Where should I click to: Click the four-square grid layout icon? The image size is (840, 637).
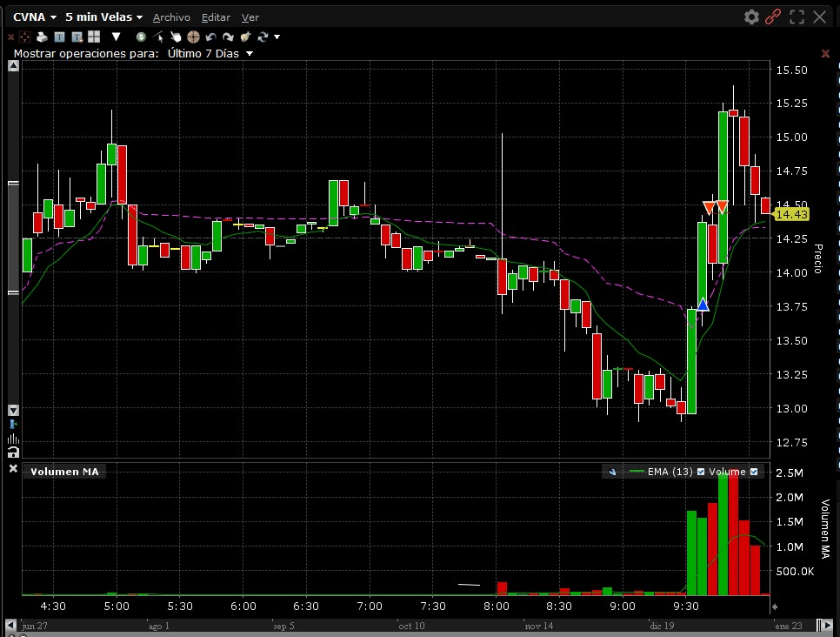(x=94, y=37)
